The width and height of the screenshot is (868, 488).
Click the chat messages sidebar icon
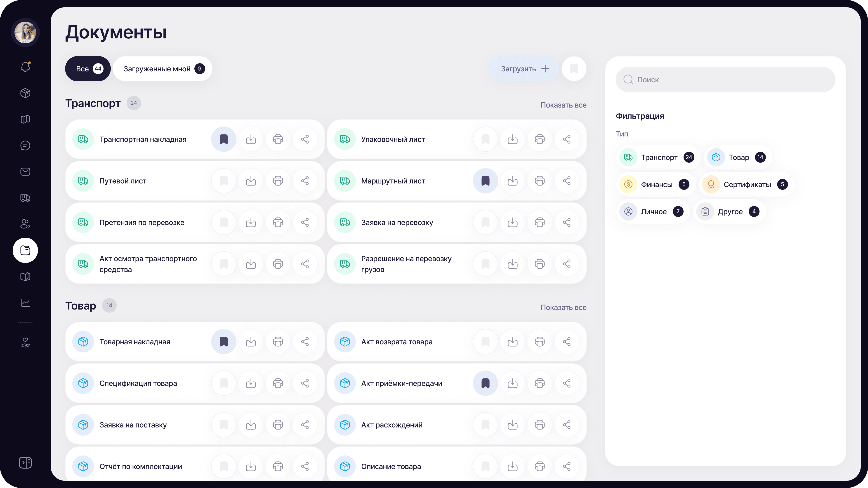[25, 145]
